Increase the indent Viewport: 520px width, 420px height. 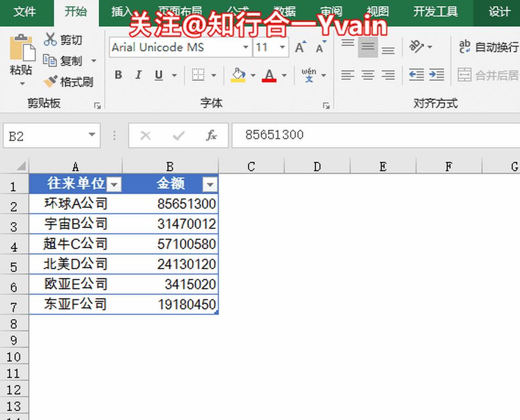coord(436,75)
